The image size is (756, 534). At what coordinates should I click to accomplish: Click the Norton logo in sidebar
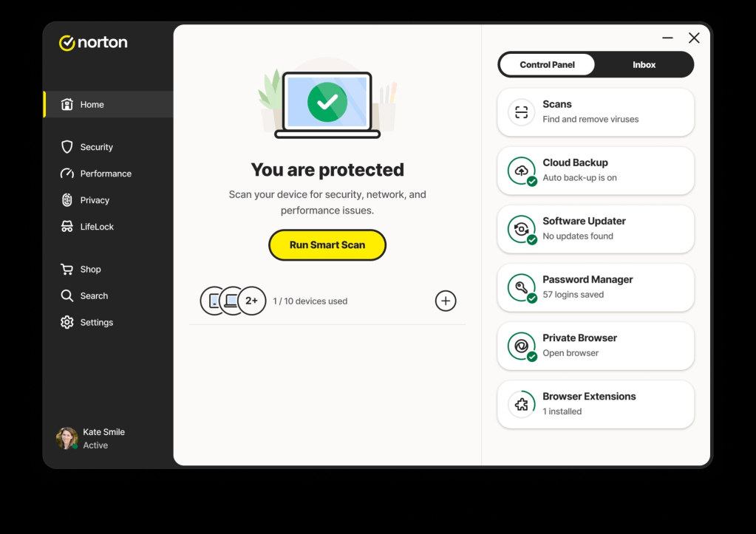click(93, 42)
